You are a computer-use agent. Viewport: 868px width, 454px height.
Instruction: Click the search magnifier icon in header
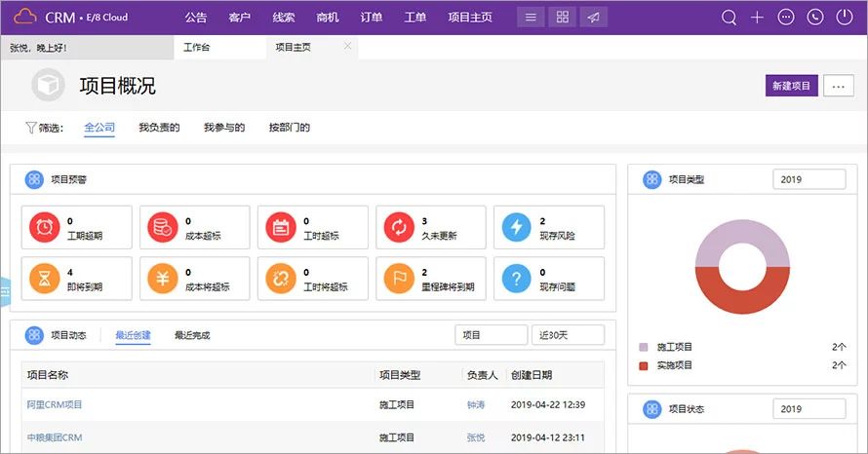tap(729, 18)
